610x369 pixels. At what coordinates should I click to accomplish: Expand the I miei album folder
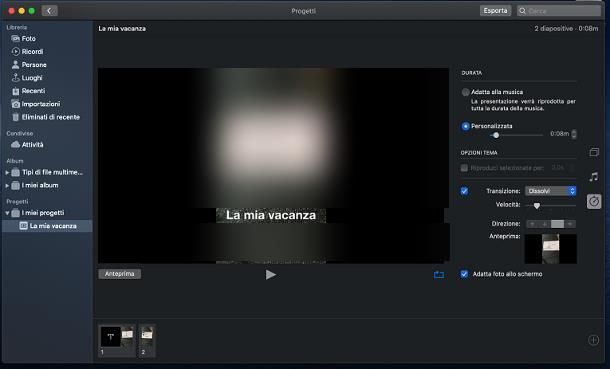[x=7, y=185]
